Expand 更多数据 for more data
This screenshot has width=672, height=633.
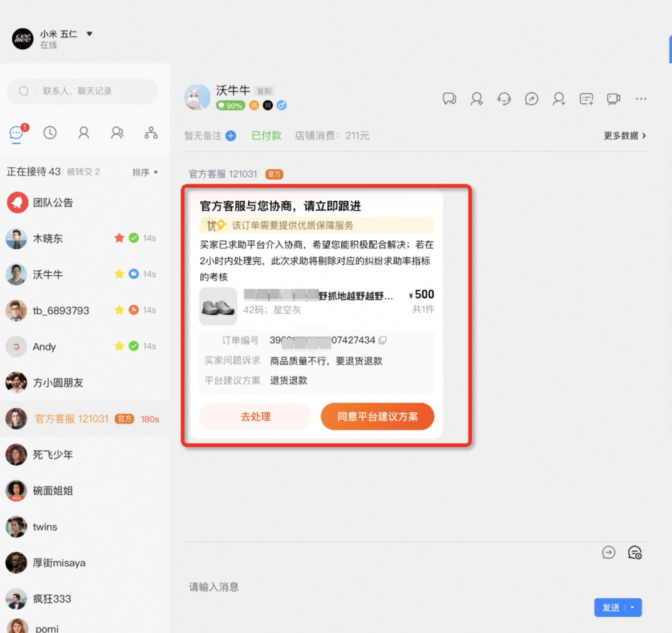pos(624,136)
